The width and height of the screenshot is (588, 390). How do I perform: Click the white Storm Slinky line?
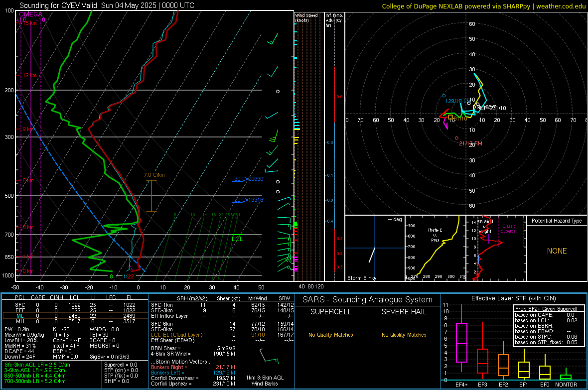pyautogui.click(x=372, y=255)
